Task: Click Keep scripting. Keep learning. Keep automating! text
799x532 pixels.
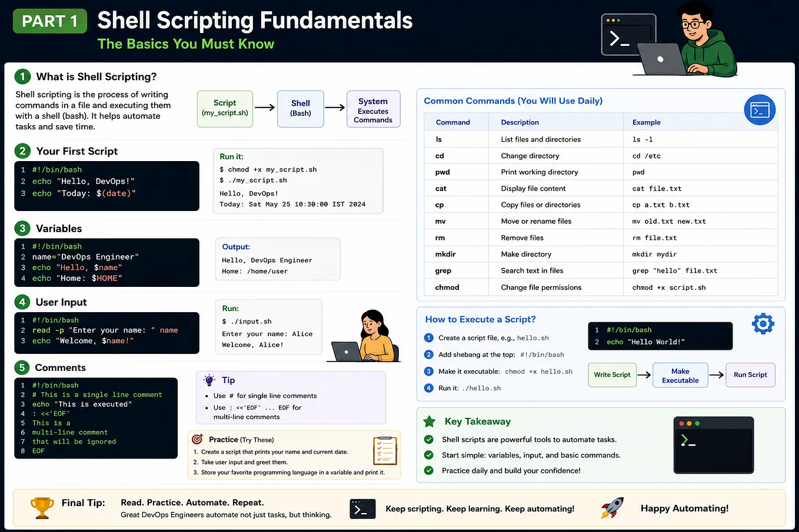Action: (x=480, y=509)
